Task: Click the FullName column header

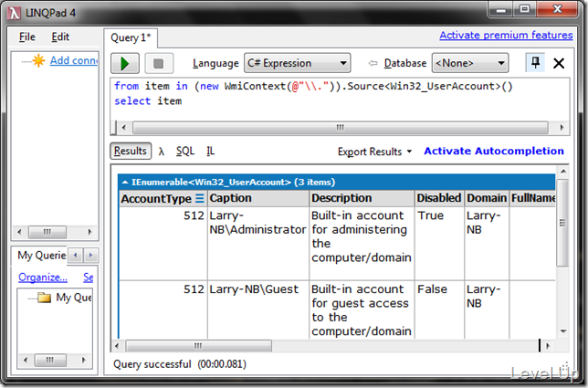Action: [533, 198]
